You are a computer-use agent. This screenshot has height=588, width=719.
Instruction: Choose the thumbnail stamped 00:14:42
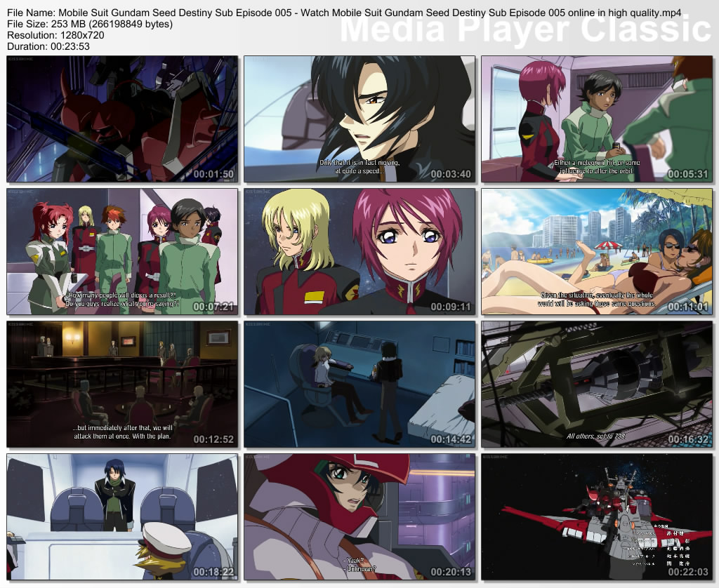(359, 384)
